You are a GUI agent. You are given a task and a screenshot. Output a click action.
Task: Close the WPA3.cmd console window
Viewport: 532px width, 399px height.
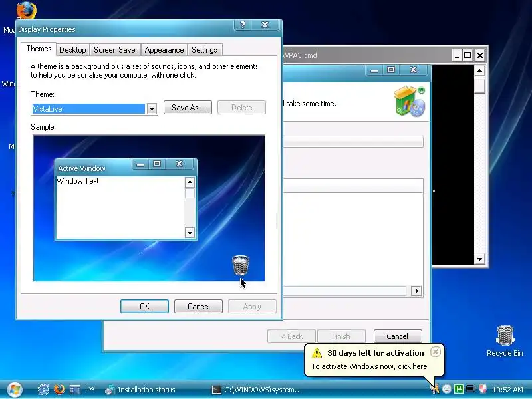(479, 55)
